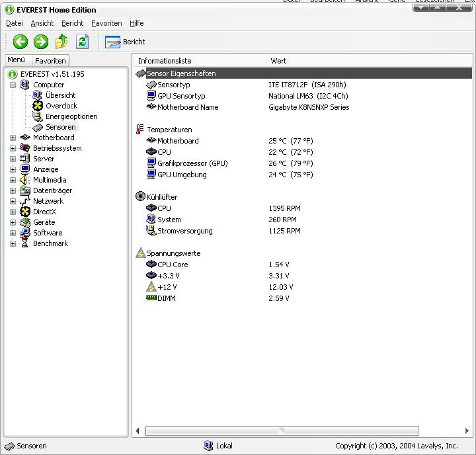The width and height of the screenshot is (476, 455).
Task: Expand the Datenträger tree node
Action: [x=13, y=190]
